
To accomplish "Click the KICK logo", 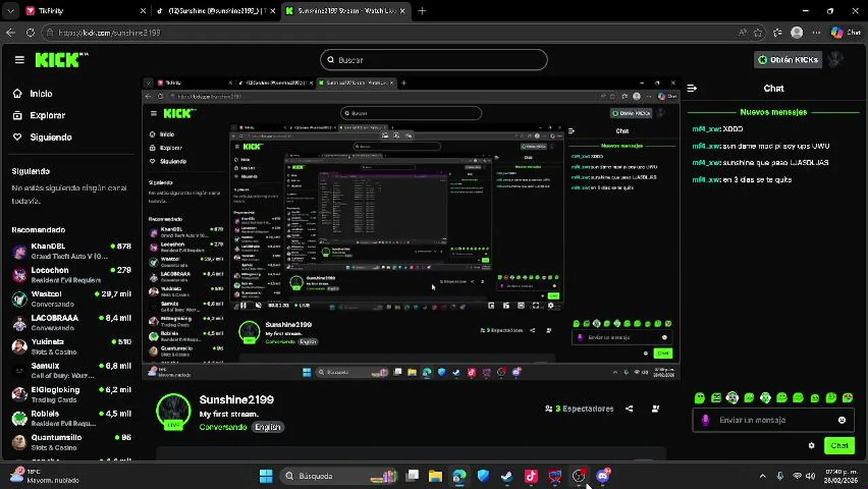I will click(61, 60).
